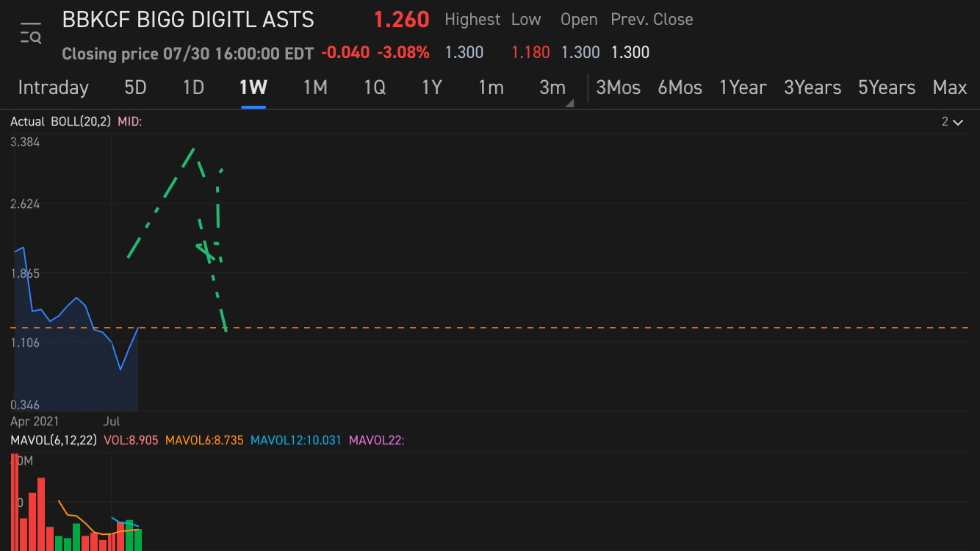Select the 1M candle interval
The image size is (980, 551).
tap(315, 87)
